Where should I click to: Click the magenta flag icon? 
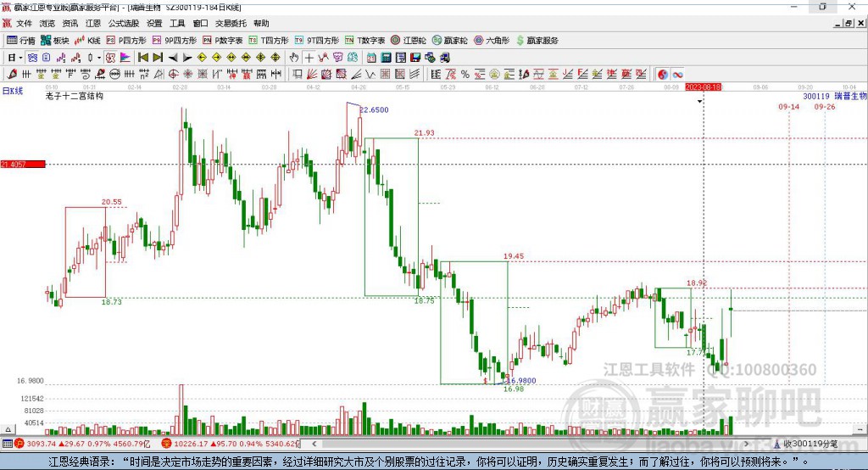pos(125,58)
